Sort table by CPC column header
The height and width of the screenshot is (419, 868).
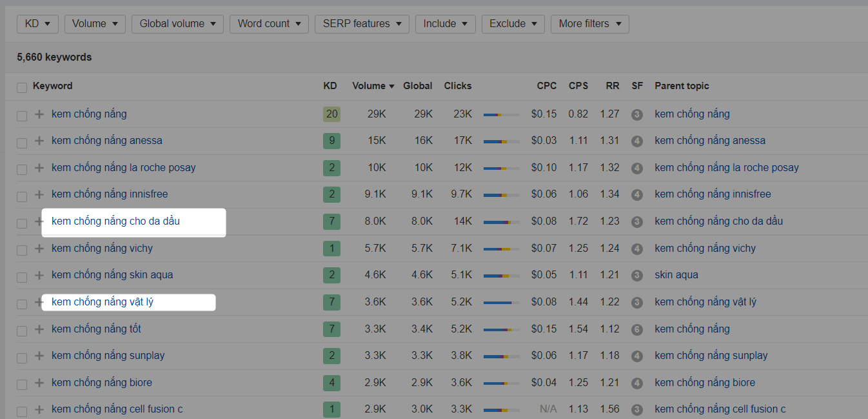pyautogui.click(x=547, y=86)
